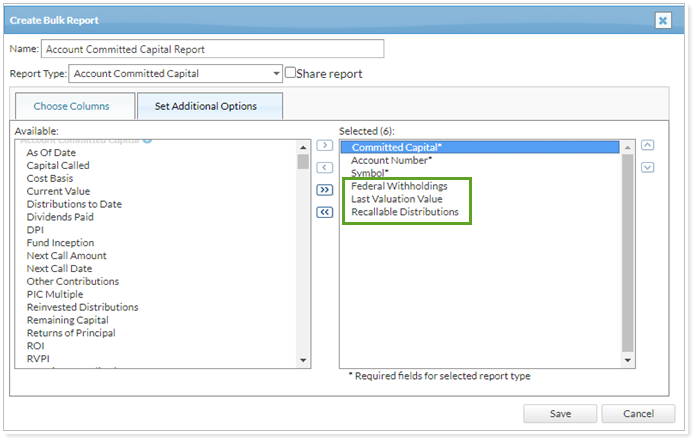
Task: Move selected column up in order
Action: tap(648, 146)
